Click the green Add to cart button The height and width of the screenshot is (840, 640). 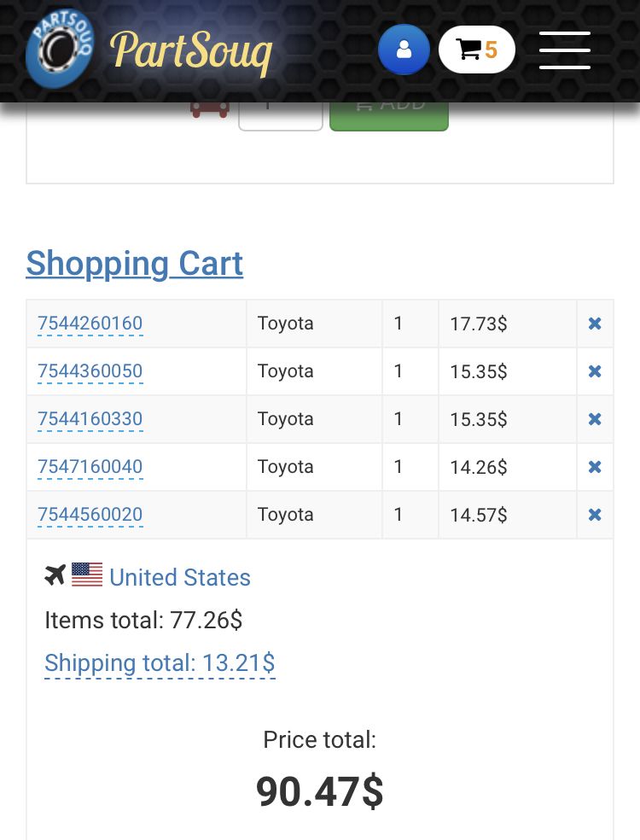pos(389,116)
